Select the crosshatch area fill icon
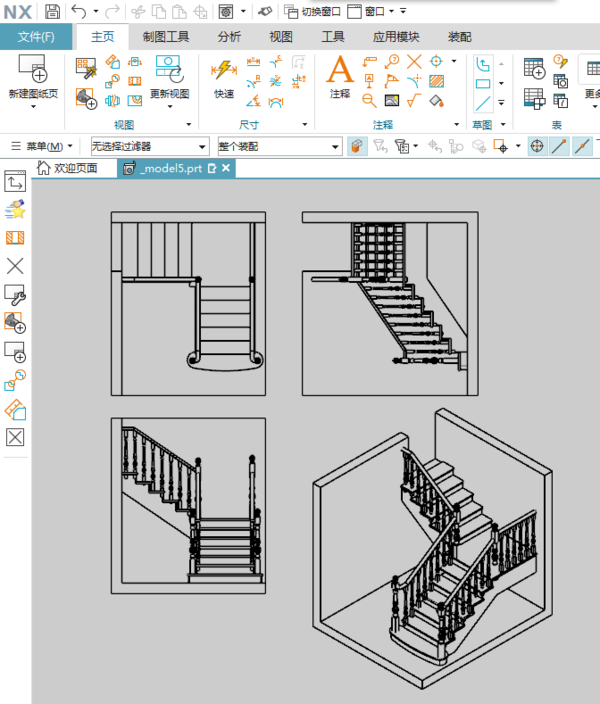Viewport: 600px width, 704px height. click(437, 81)
